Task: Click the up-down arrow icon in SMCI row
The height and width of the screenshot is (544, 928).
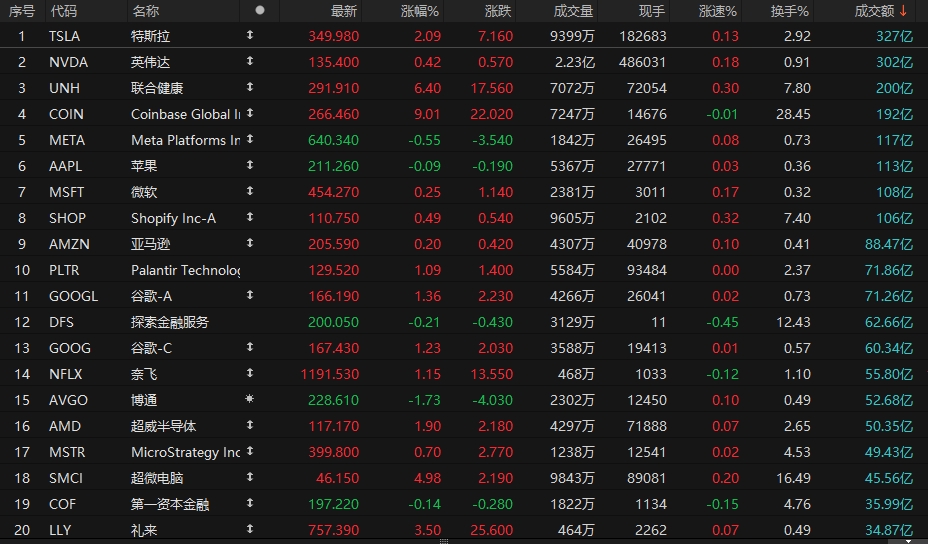Action: pos(250,477)
